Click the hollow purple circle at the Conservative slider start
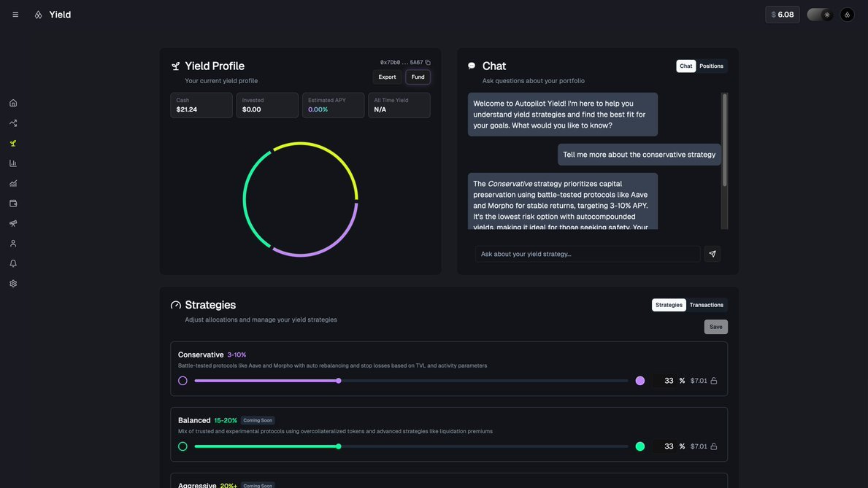Image resolution: width=868 pixels, height=488 pixels. [x=183, y=381]
